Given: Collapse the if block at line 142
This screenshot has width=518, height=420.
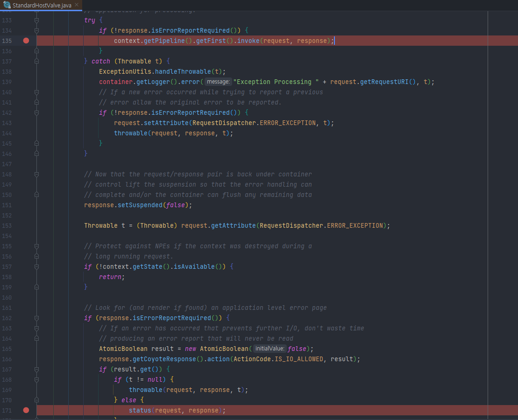Looking at the screenshot, I should 37,113.
